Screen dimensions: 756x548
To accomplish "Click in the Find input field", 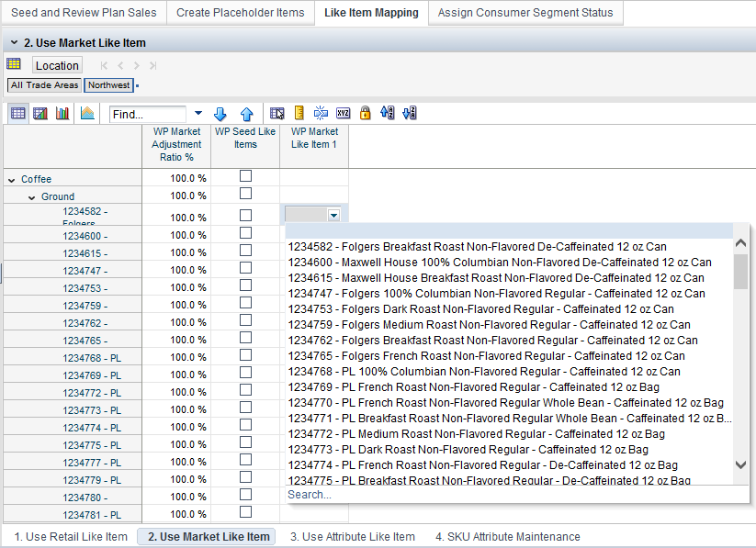I will coord(148,114).
